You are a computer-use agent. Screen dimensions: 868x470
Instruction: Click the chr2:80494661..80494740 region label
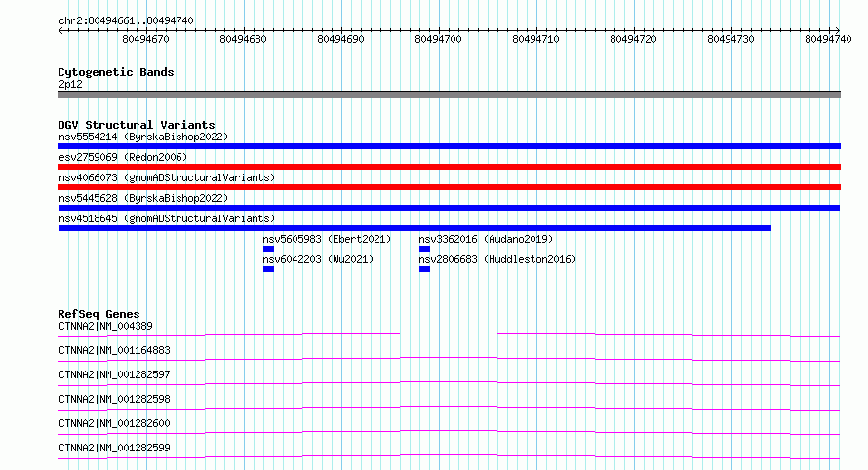click(126, 21)
